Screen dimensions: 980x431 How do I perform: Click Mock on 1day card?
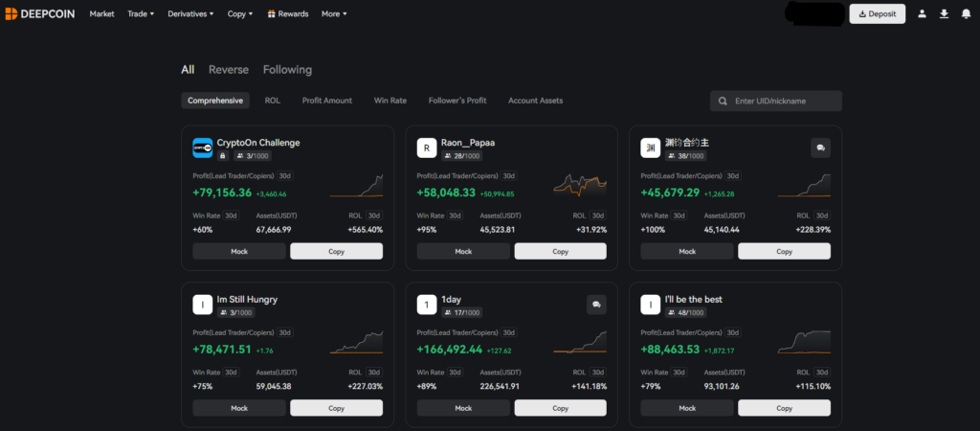pyautogui.click(x=464, y=408)
